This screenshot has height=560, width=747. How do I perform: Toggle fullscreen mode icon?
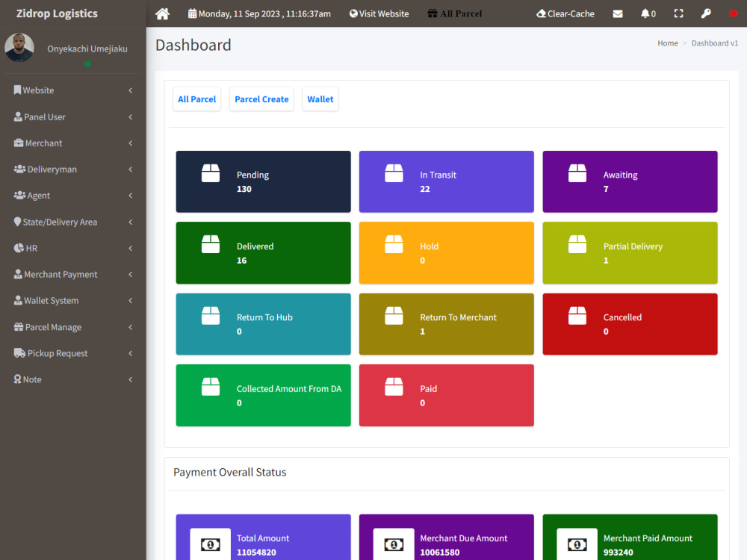pos(678,13)
